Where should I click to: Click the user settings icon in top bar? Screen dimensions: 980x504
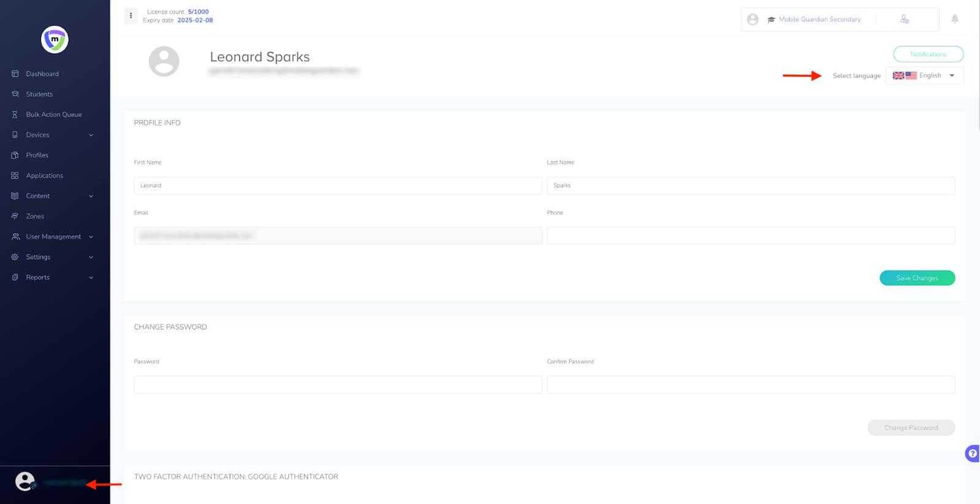[x=904, y=20]
